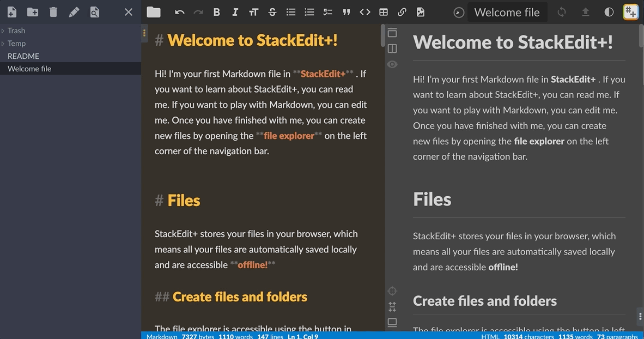Toggle reader mode with eye icon

pyautogui.click(x=392, y=64)
